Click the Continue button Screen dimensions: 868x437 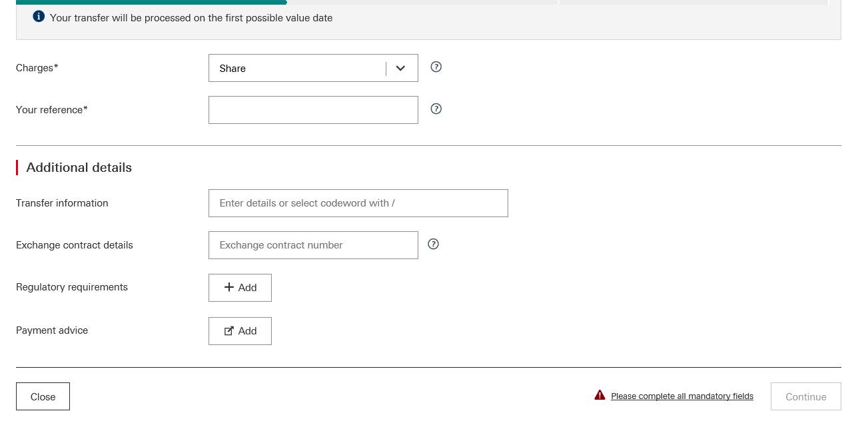click(x=805, y=396)
